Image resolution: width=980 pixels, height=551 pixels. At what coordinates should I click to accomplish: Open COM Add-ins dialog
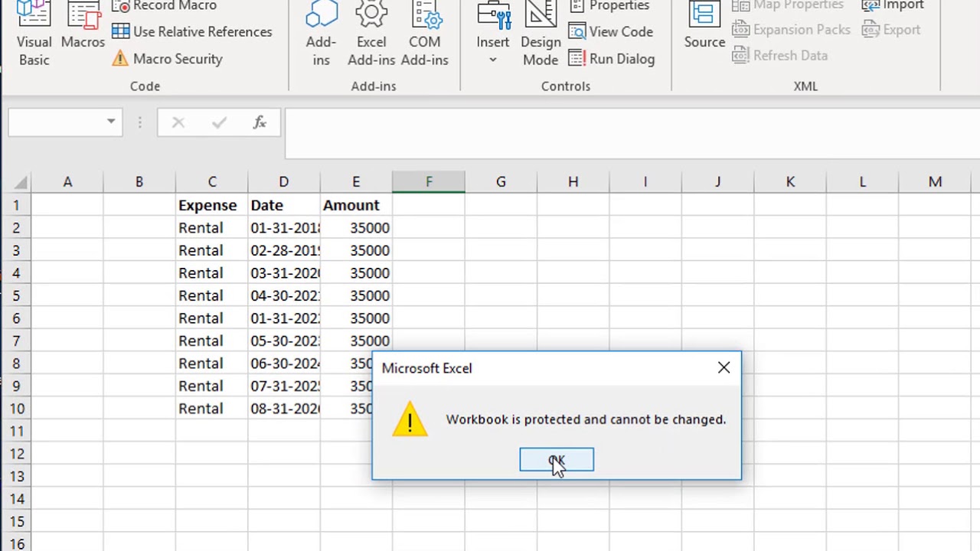(424, 34)
